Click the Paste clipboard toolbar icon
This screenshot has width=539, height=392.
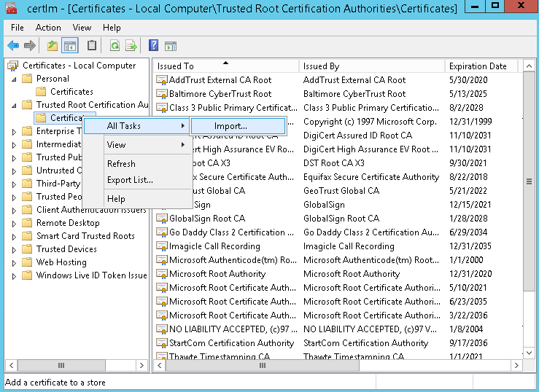[x=92, y=46]
